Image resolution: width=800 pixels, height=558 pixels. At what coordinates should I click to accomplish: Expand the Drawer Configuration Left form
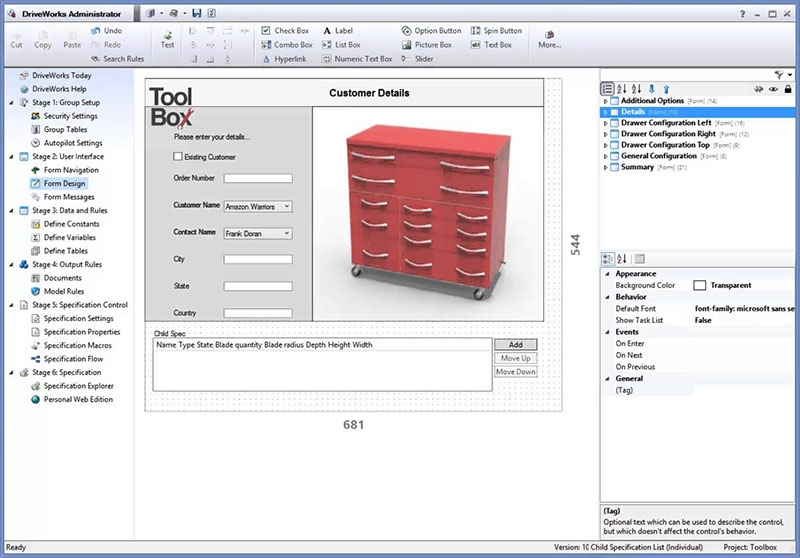click(x=605, y=123)
